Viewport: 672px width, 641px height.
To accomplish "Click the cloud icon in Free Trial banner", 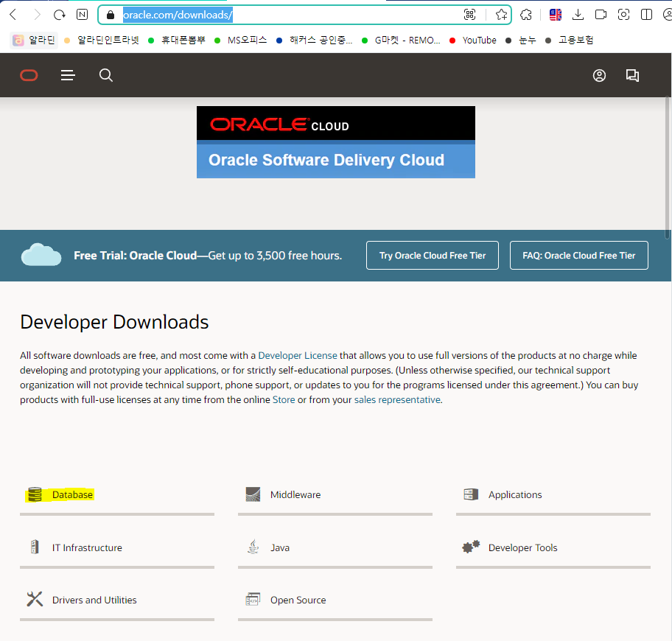I will (41, 254).
